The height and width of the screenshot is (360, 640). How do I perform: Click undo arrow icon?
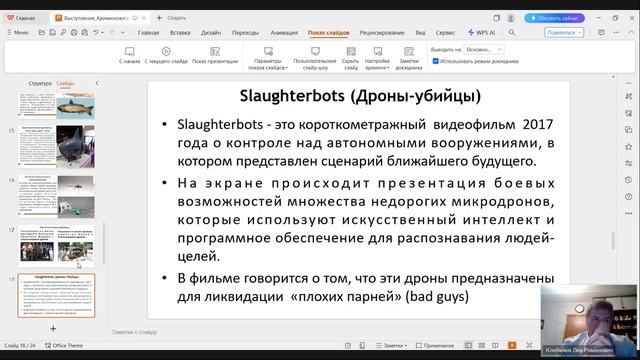96,32
